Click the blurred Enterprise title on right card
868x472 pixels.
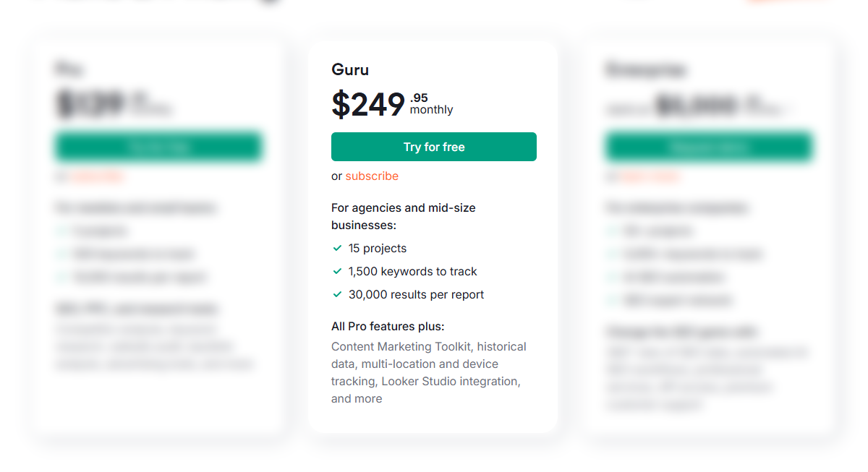pyautogui.click(x=645, y=69)
